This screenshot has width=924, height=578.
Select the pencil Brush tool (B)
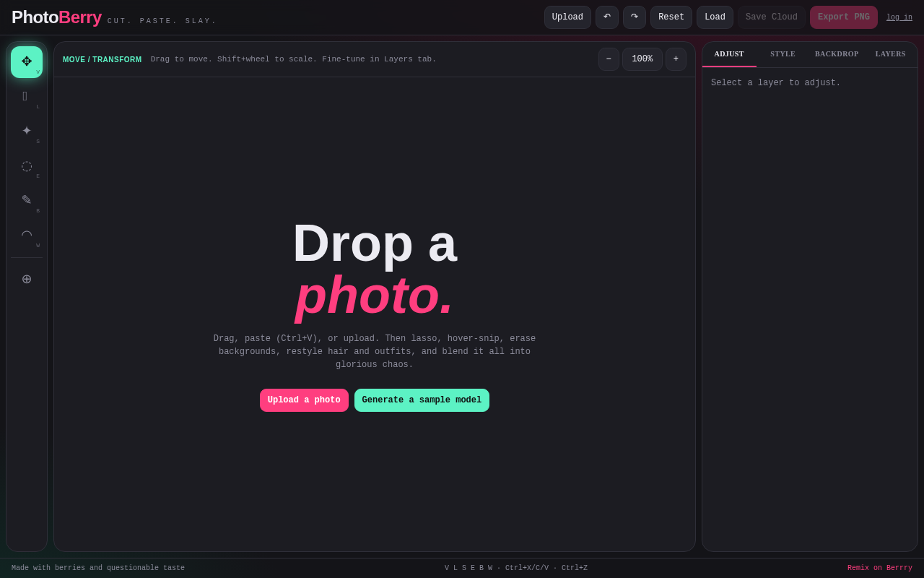[27, 201]
